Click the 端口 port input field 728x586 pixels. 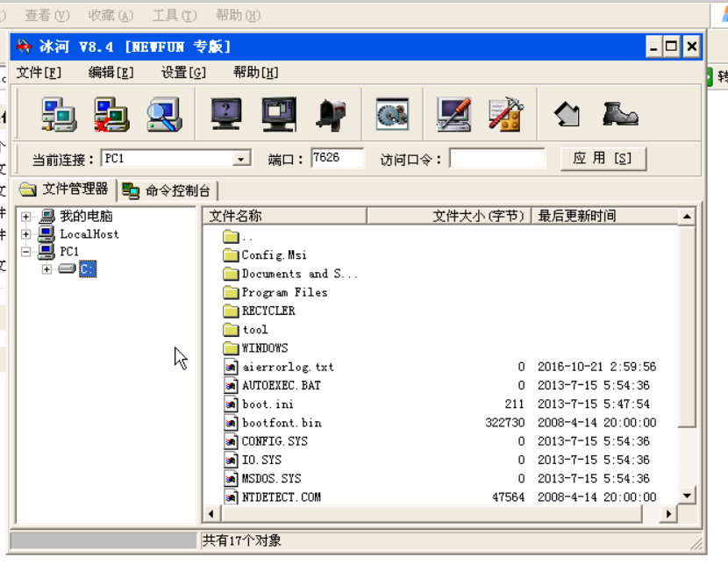(x=337, y=158)
